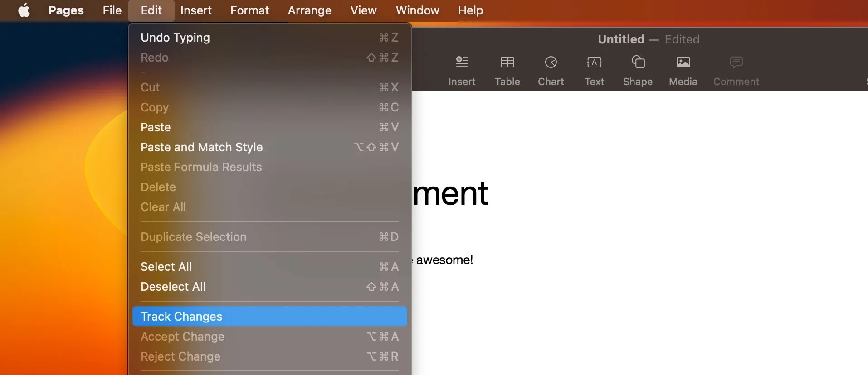Select Paste Formula Results
The width and height of the screenshot is (868, 375).
pyautogui.click(x=270, y=167)
